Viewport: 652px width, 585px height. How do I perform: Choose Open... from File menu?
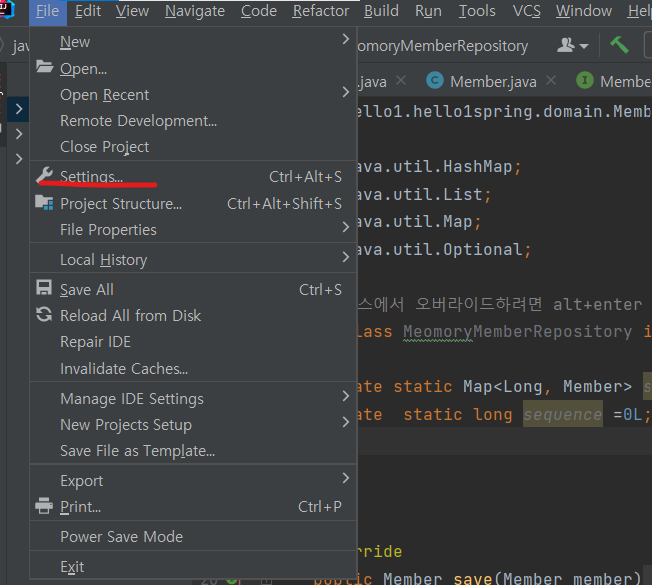[x=193, y=69]
